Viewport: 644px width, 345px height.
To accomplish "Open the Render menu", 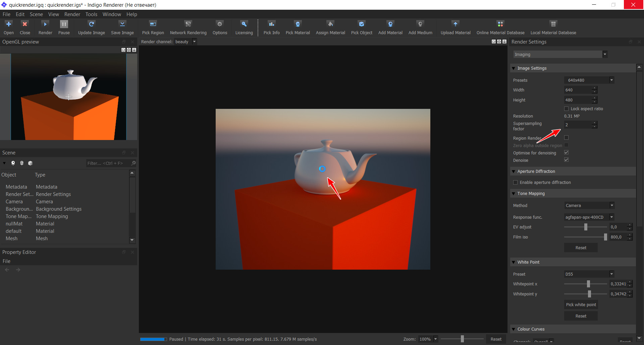I will [72, 14].
